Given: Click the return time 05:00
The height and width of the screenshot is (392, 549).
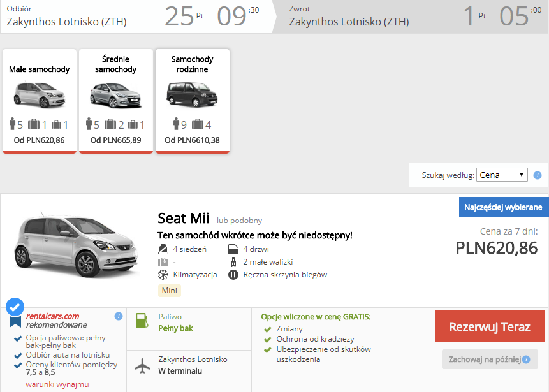Looking at the screenshot, I should tap(520, 16).
